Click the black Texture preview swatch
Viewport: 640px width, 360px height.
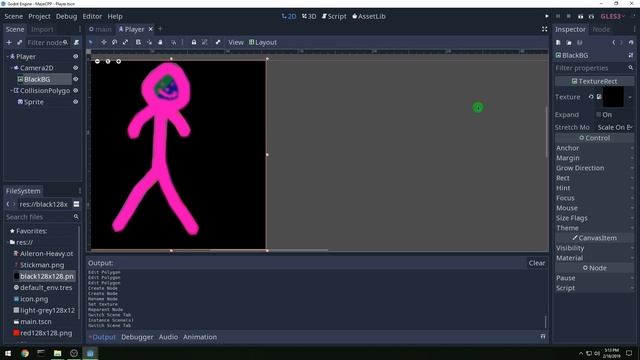[x=613, y=97]
